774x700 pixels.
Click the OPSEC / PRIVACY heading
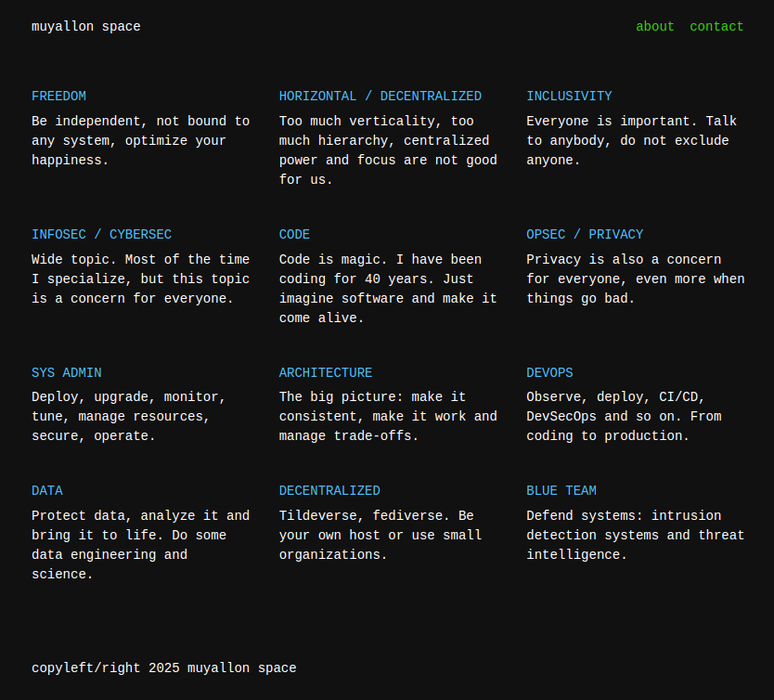pos(585,235)
